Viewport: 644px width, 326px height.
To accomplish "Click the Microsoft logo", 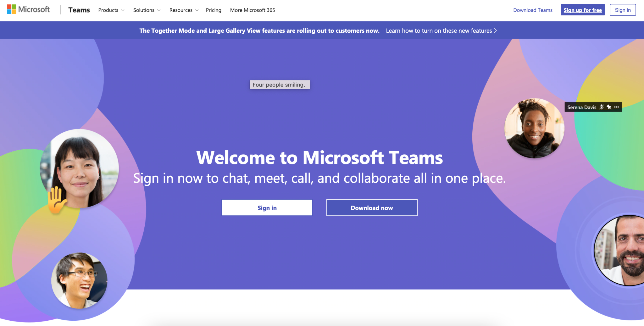I will point(28,9).
